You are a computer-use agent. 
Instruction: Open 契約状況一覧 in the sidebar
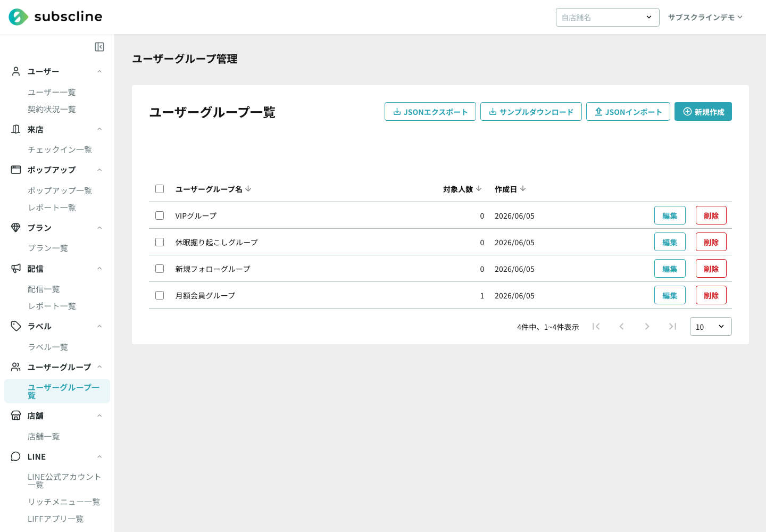[x=52, y=109]
